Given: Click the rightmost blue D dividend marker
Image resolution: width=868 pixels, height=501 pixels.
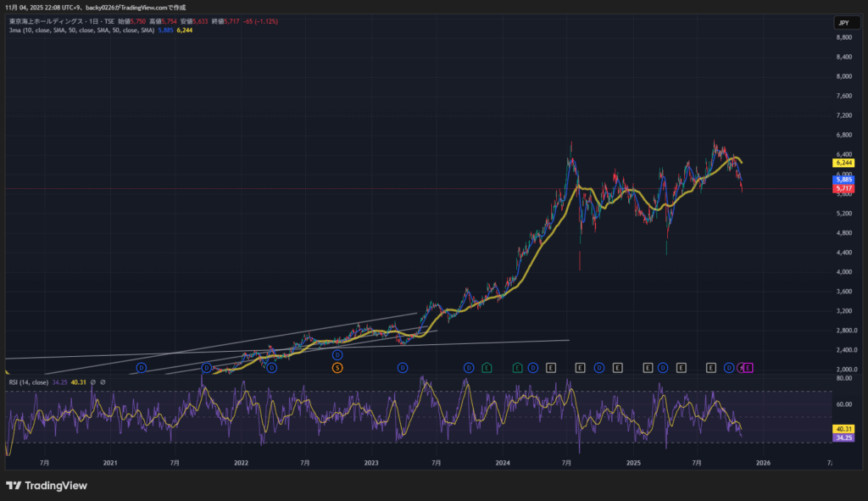Looking at the screenshot, I should [730, 367].
